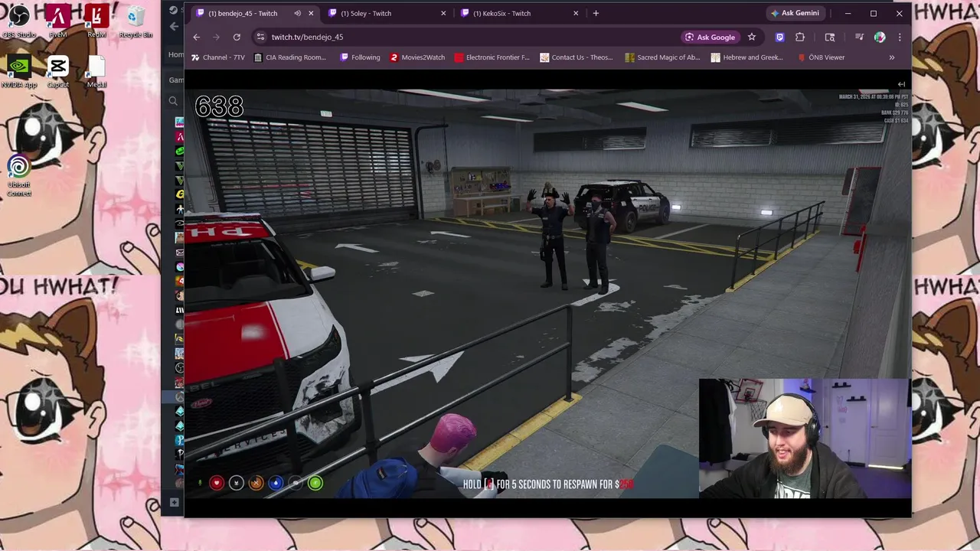Click Steam add game plus icon
Screen dimensions: 980x551
(x=174, y=502)
